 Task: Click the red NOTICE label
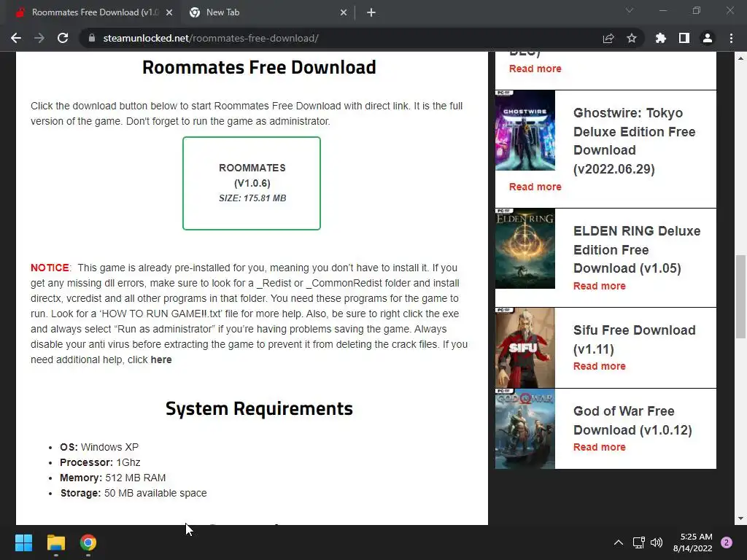click(x=50, y=268)
